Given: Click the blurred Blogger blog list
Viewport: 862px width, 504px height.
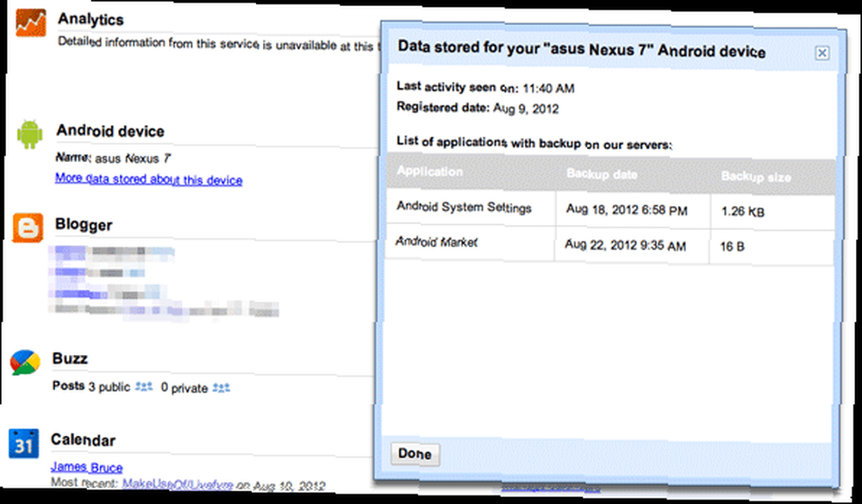Looking at the screenshot, I should pyautogui.click(x=164, y=282).
